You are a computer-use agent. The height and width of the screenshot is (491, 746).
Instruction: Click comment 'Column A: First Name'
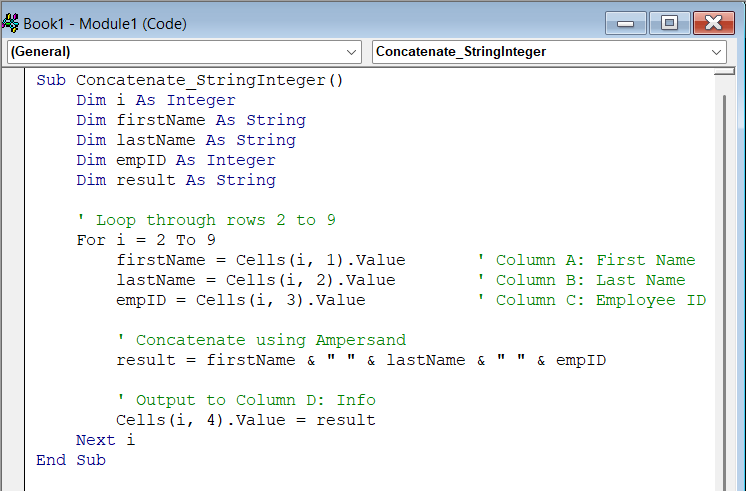(x=586, y=260)
